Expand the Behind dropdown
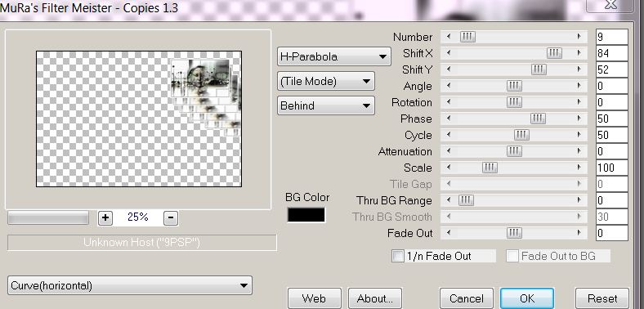Image resolution: width=644 pixels, height=309 pixels. (x=326, y=105)
